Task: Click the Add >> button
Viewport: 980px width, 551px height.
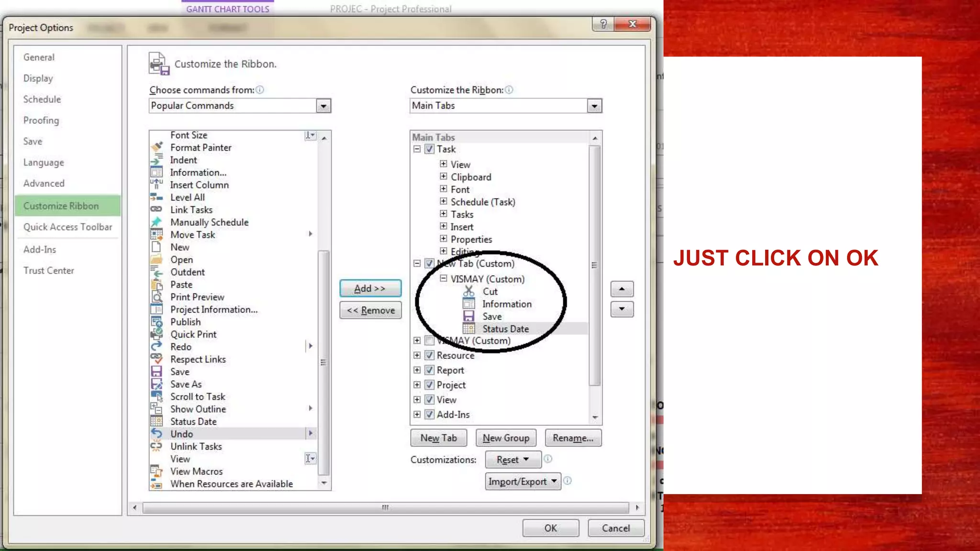Action: (x=370, y=288)
